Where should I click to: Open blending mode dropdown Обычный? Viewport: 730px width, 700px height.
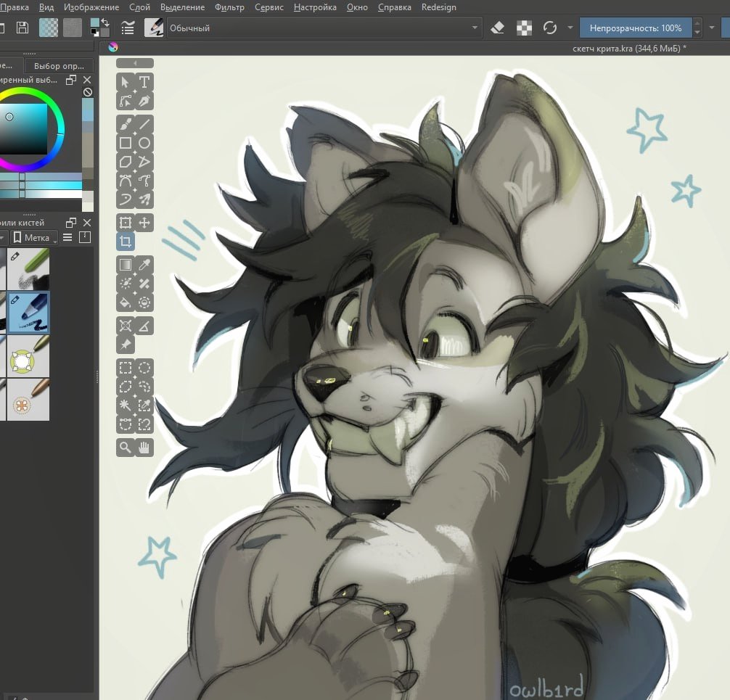coord(324,28)
